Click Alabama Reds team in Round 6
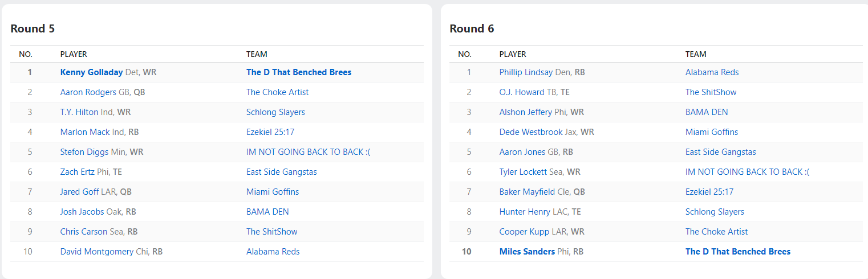Viewport: 868px width, 279px height. 712,72
